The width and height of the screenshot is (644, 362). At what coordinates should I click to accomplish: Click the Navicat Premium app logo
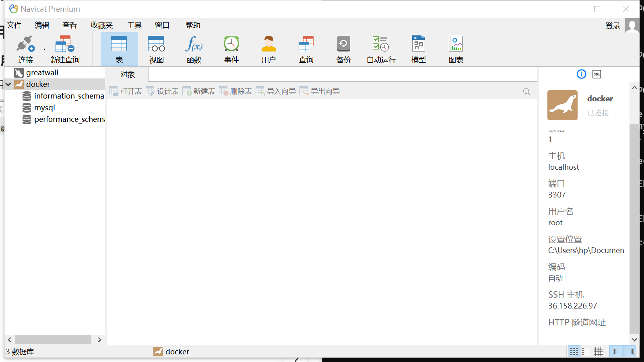[14, 9]
